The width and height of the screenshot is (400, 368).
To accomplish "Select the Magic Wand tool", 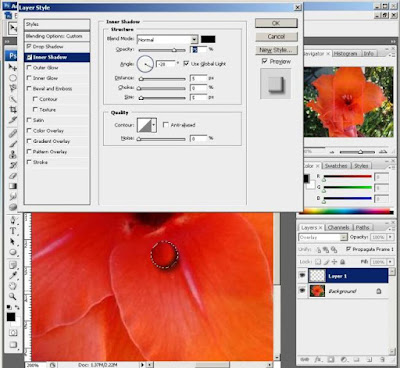I will [x=13, y=99].
